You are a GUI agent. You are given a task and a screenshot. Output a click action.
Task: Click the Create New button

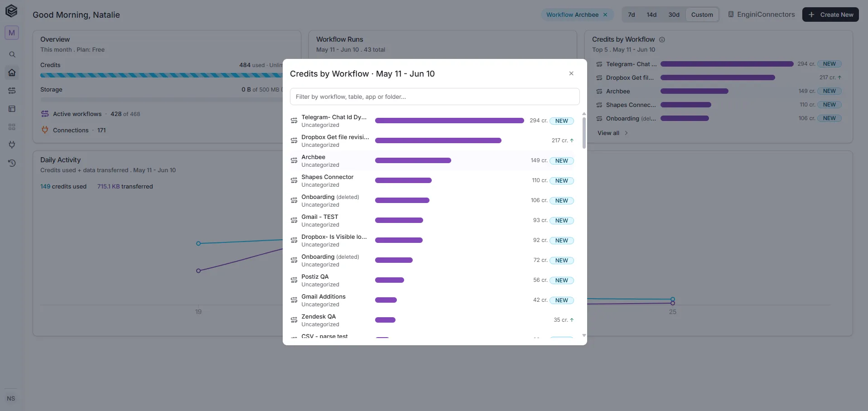[830, 15]
